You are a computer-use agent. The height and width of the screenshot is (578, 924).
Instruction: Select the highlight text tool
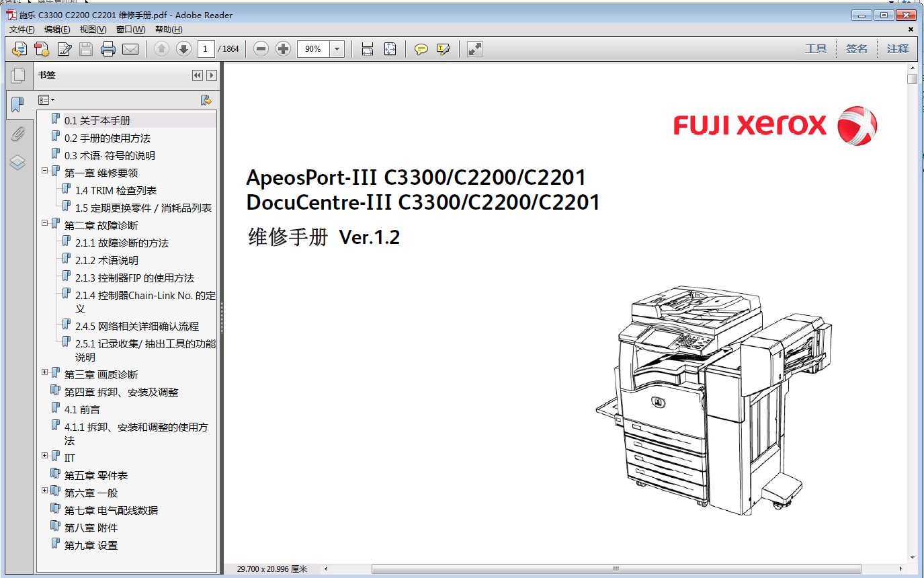(x=443, y=49)
